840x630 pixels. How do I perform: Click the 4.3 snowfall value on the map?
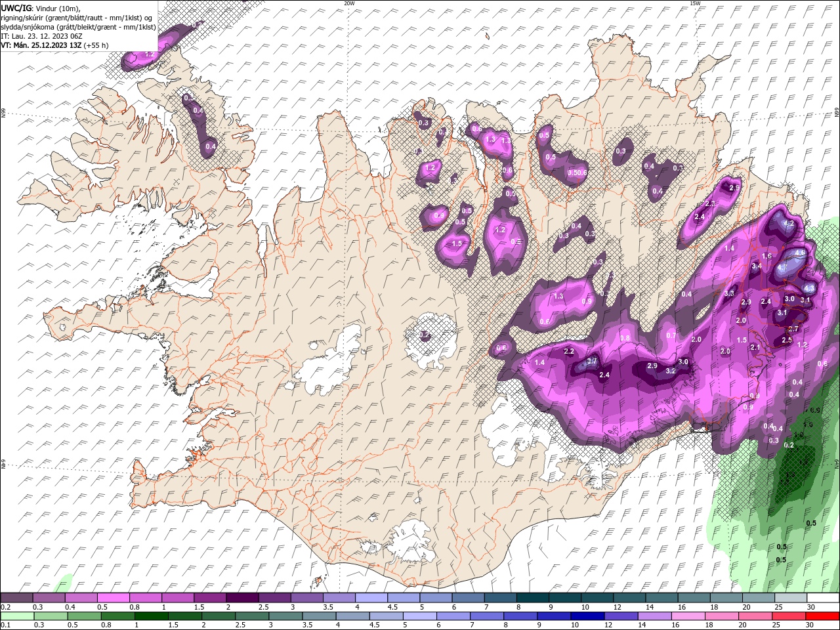[x=809, y=288]
